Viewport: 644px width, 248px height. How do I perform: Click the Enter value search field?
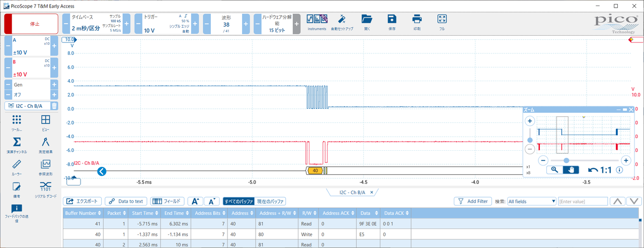pos(582,201)
